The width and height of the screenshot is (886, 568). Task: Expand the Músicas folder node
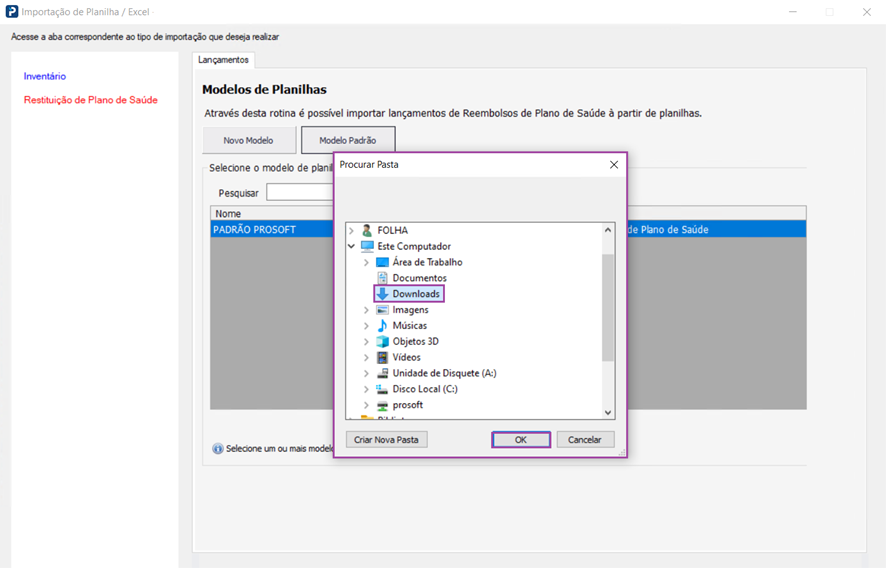point(366,326)
